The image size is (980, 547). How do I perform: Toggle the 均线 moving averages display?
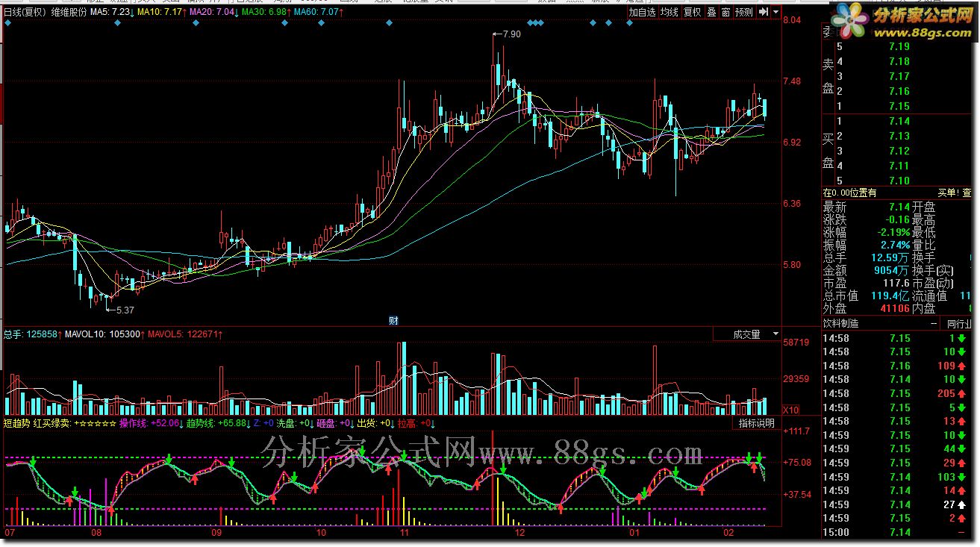tap(670, 12)
